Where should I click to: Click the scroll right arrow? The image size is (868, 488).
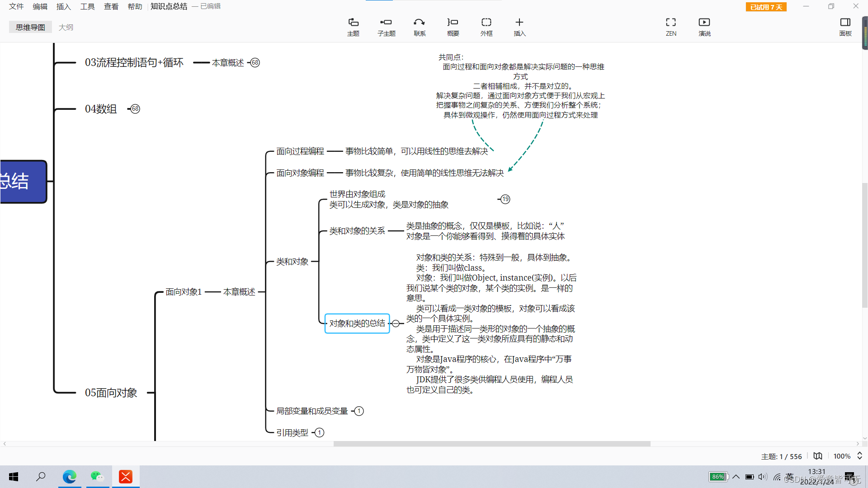click(x=858, y=444)
